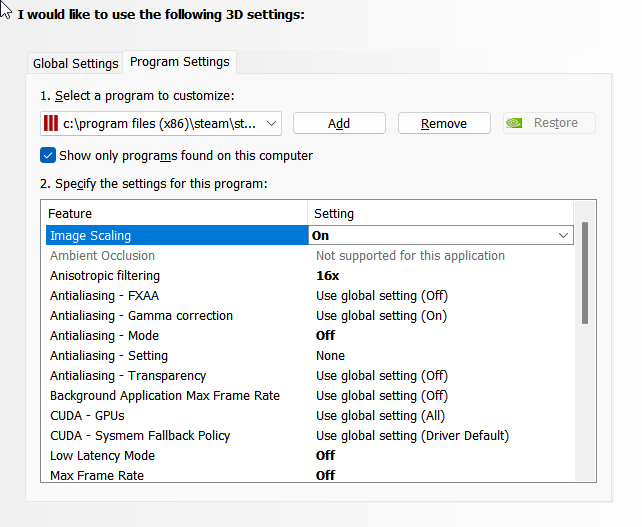Expand the Image Scaling setting dropdown
Image resolution: width=642 pixels, height=527 pixels.
(562, 235)
